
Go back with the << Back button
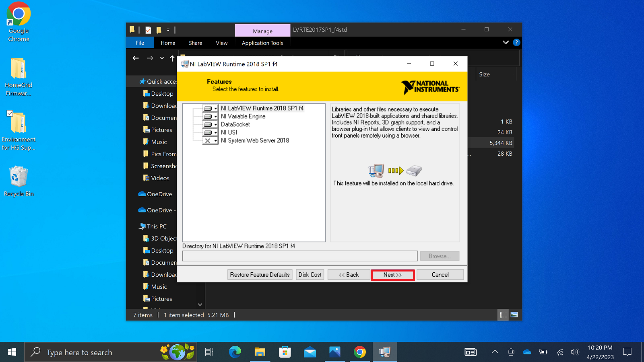coord(349,275)
